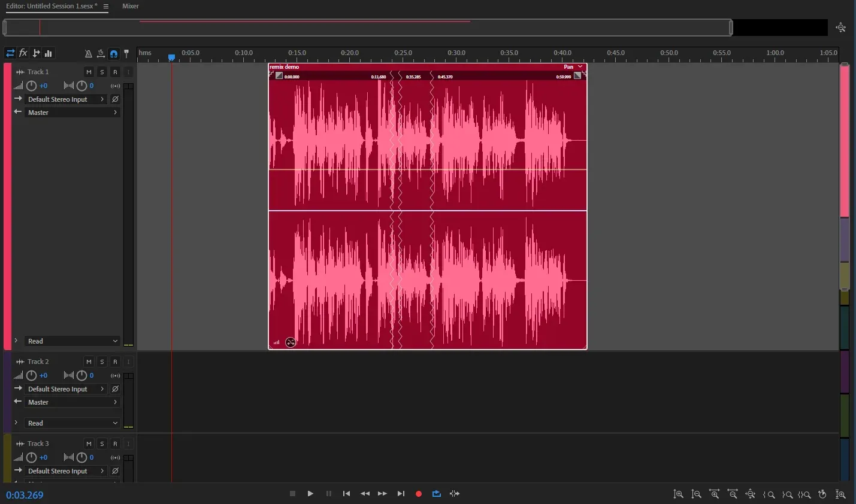The height and width of the screenshot is (504, 856).
Task: Click Track 1 stereo pan knob
Action: 82,86
